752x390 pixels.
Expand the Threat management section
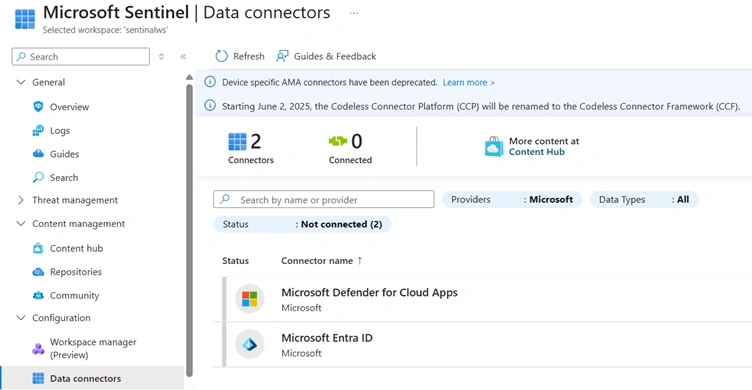(x=21, y=200)
